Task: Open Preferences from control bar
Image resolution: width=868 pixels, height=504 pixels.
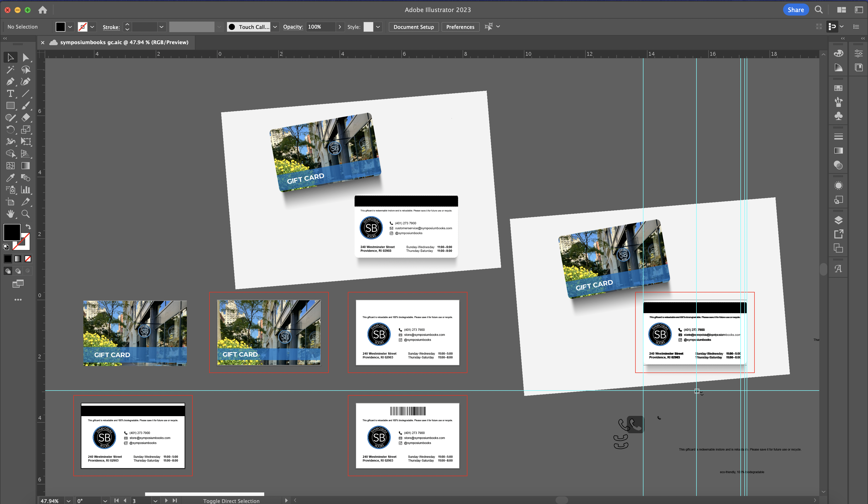Action: 460,27
